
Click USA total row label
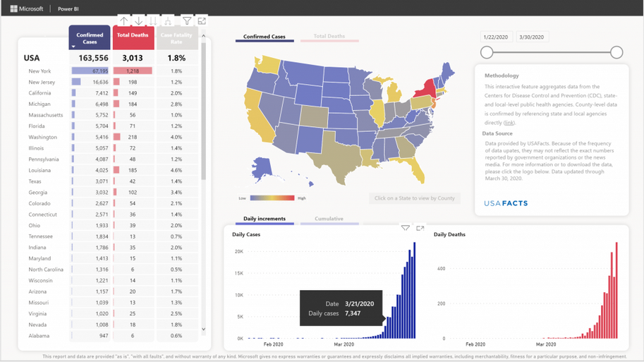32,58
